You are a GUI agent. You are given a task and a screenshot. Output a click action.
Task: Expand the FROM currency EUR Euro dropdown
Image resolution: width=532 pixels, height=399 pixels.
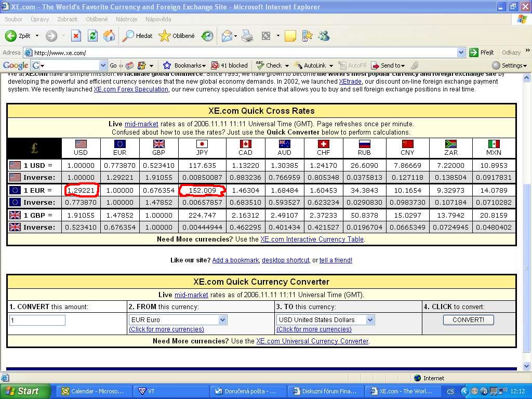pos(222,320)
